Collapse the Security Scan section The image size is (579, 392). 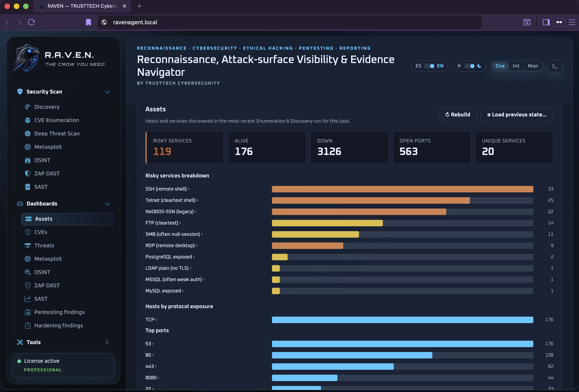tap(107, 92)
